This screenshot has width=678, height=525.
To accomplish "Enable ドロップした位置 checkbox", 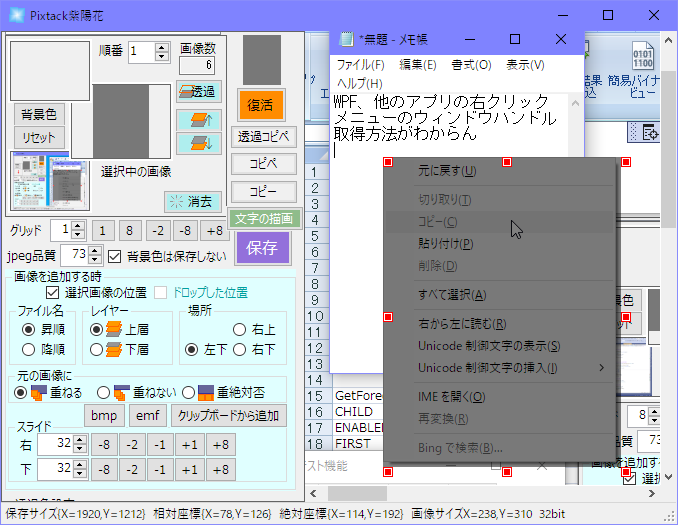I will [160, 293].
